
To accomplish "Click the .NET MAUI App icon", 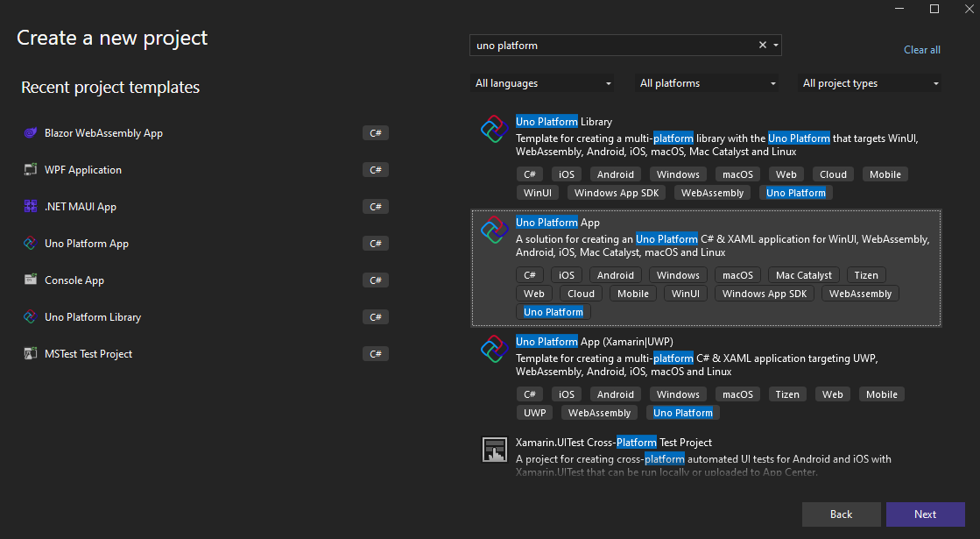I will pos(30,207).
